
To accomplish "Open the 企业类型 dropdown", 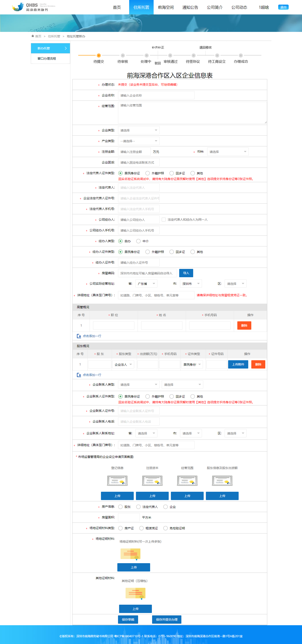I will (x=139, y=130).
